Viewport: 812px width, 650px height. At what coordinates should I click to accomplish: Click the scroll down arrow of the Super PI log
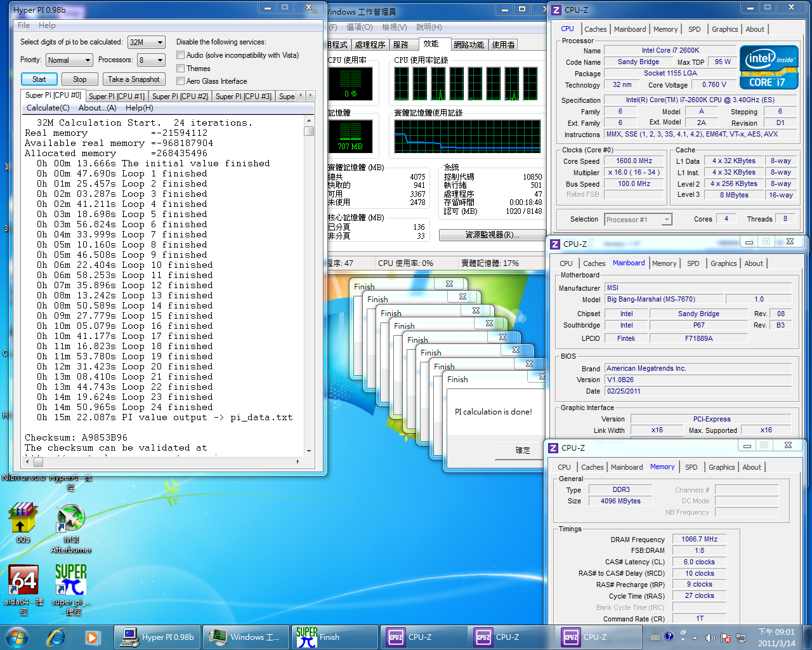click(309, 451)
